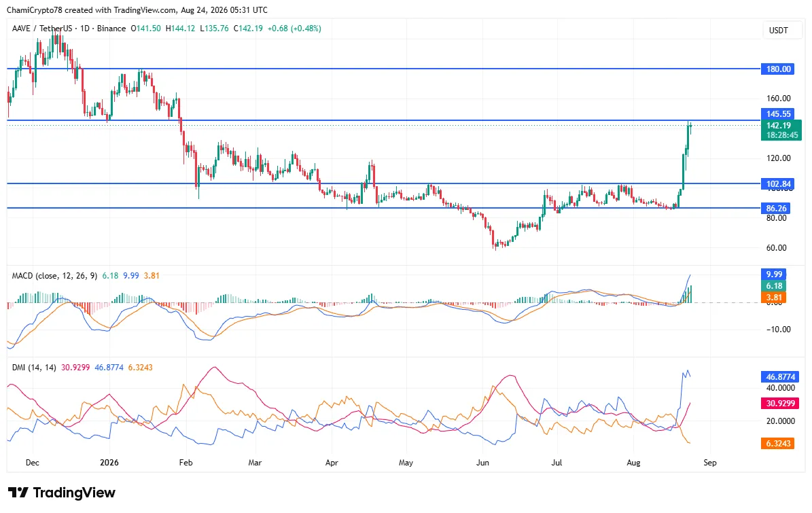Click the +0.68 (+0.48%) change text

coord(294,29)
